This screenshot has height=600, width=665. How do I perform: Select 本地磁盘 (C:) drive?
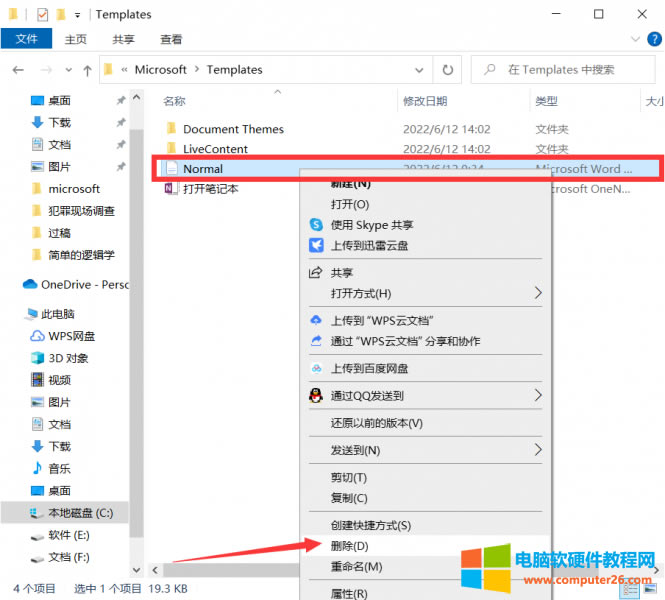pos(81,513)
